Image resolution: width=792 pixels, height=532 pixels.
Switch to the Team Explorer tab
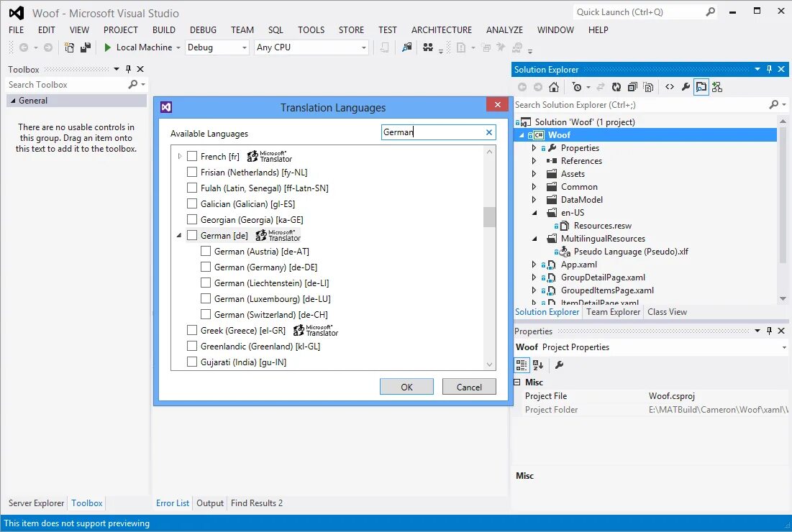pos(613,312)
